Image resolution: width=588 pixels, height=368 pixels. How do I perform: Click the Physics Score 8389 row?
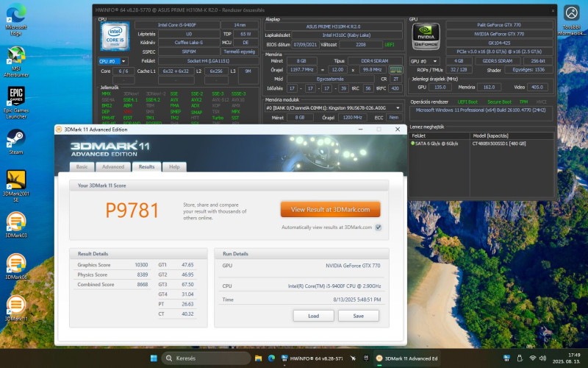coord(112,275)
